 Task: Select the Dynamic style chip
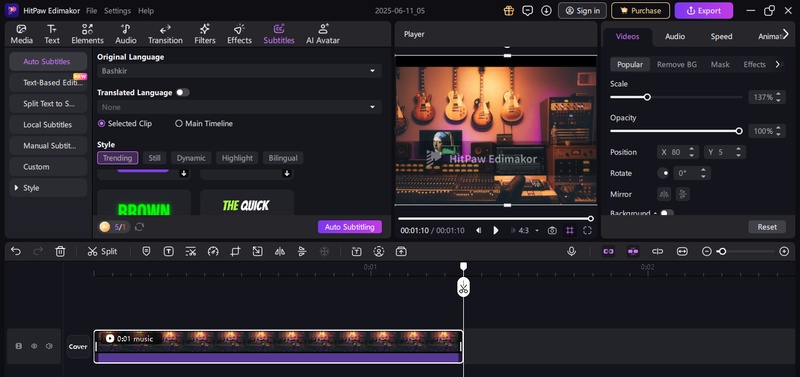pyautogui.click(x=191, y=158)
